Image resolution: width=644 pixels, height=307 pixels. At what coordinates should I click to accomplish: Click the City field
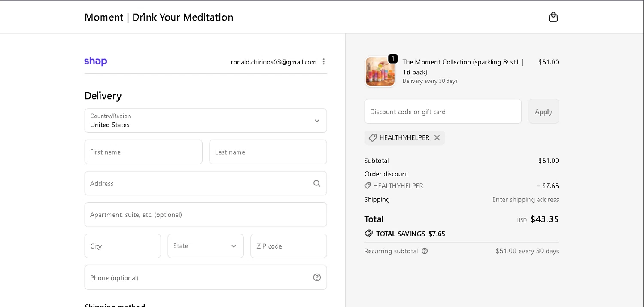tap(123, 246)
